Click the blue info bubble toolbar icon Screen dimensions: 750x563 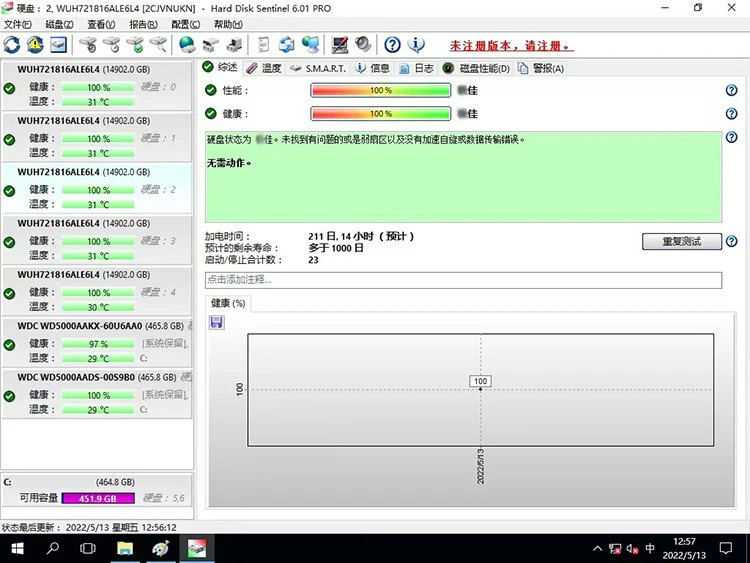417,45
